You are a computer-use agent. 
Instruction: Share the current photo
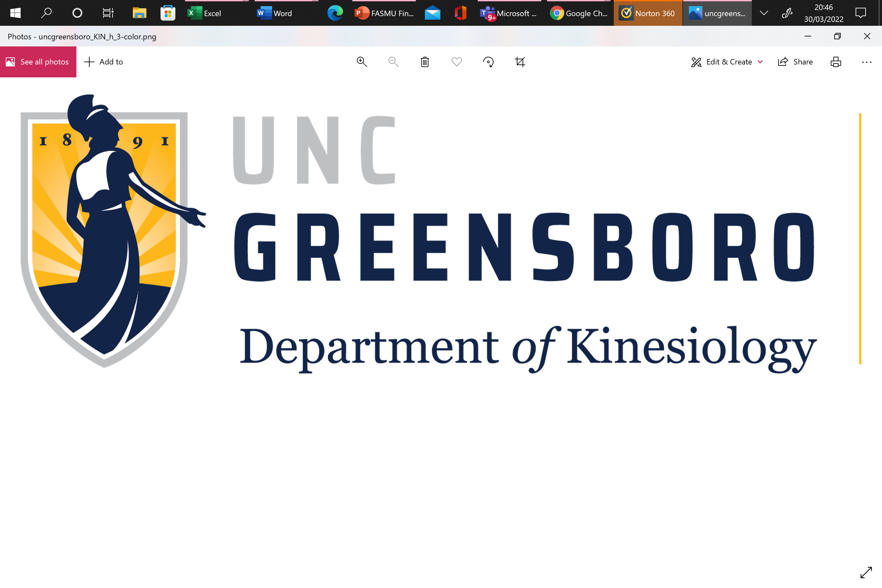[x=795, y=62]
